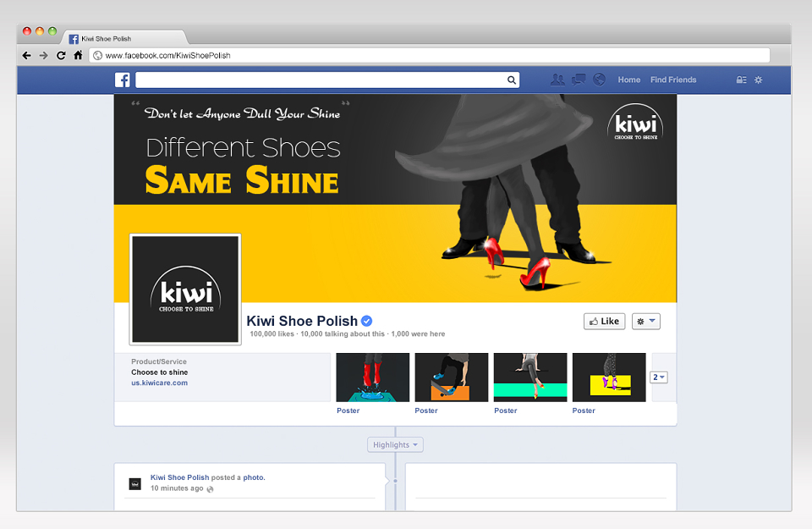Screen dimensions: 812x529
Task: Expand the apps count dropdown showing 2
Action: 659,377
